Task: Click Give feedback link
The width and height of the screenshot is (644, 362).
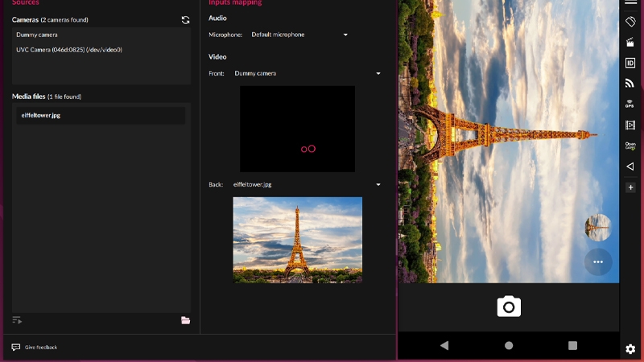Action: (x=41, y=348)
